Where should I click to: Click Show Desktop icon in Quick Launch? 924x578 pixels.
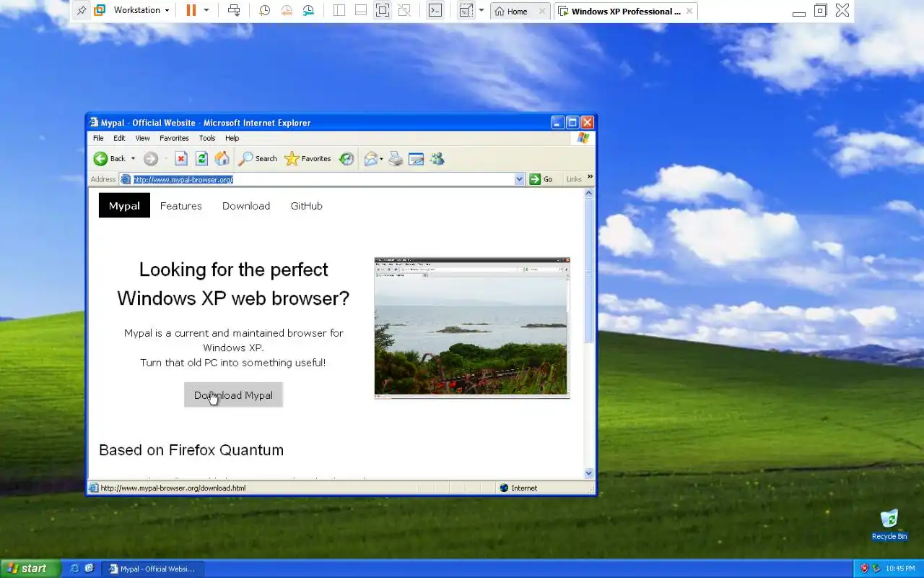point(90,569)
